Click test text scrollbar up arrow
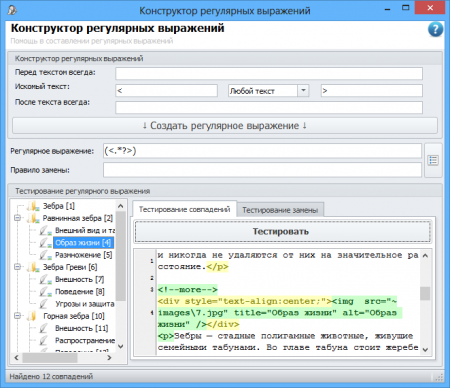The width and height of the screenshot is (450, 388). (425, 256)
